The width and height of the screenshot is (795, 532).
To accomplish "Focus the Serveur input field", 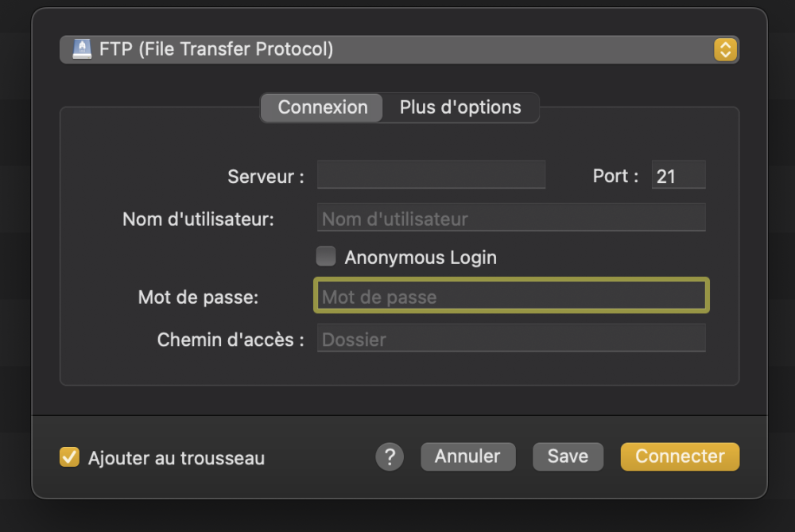I will tap(432, 175).
